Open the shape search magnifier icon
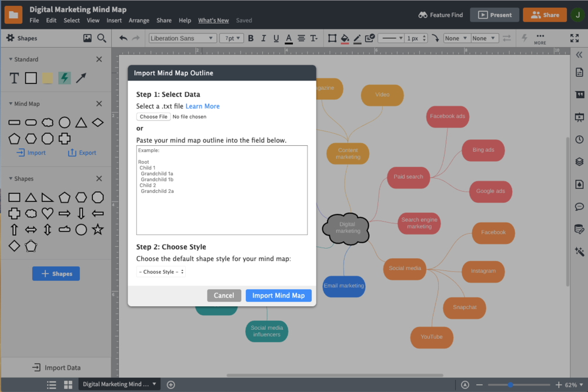 (x=102, y=38)
